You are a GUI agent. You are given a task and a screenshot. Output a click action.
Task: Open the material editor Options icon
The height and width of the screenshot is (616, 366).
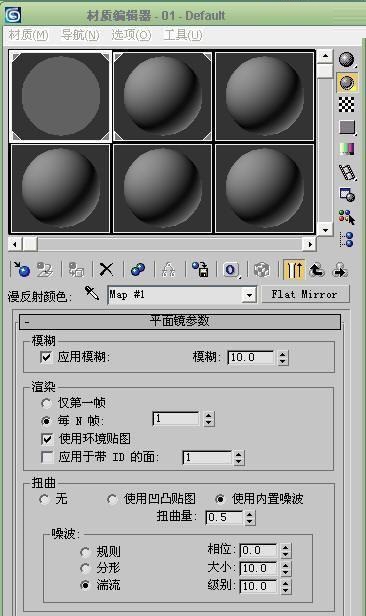point(347,194)
